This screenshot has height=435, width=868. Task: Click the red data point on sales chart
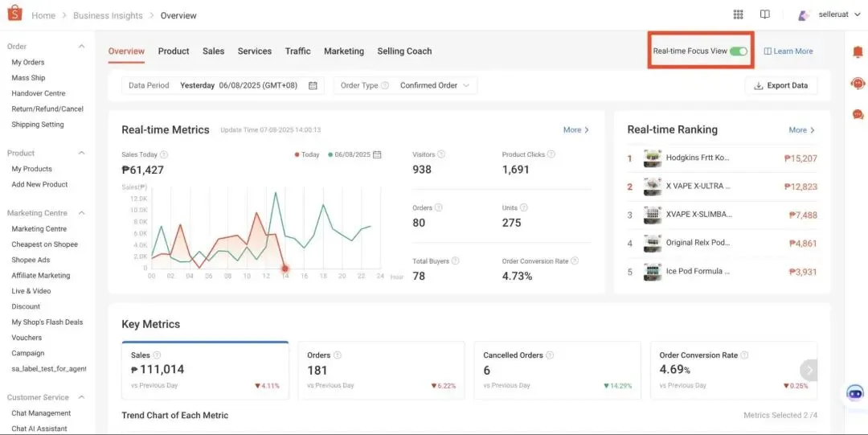(x=285, y=269)
